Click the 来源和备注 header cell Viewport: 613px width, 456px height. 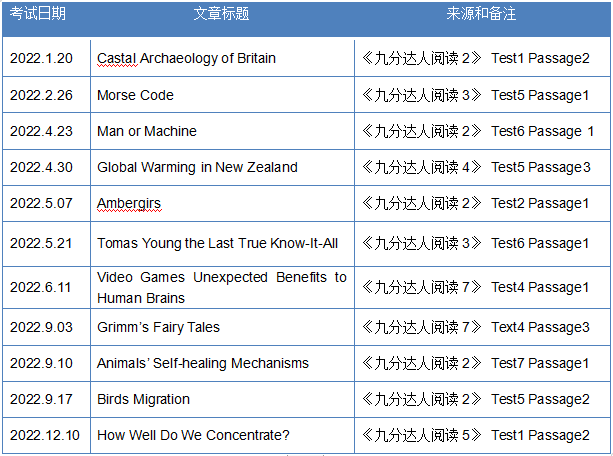(x=481, y=14)
